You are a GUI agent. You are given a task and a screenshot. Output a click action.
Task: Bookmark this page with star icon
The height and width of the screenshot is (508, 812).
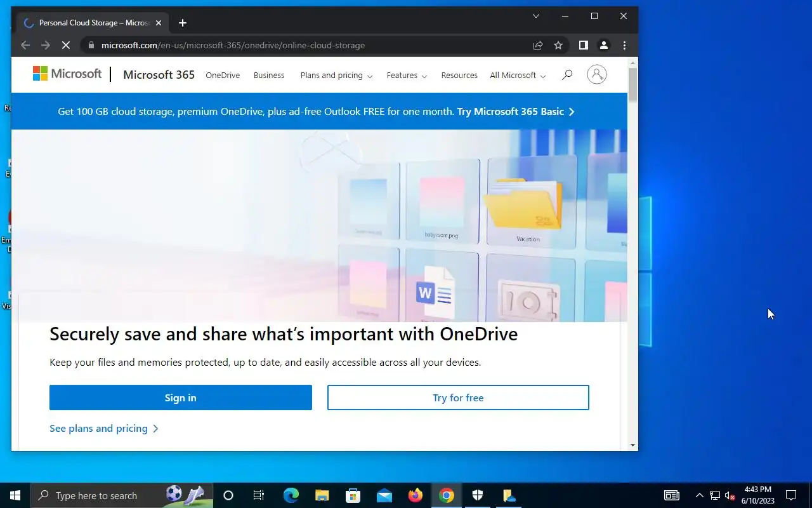pyautogui.click(x=558, y=45)
